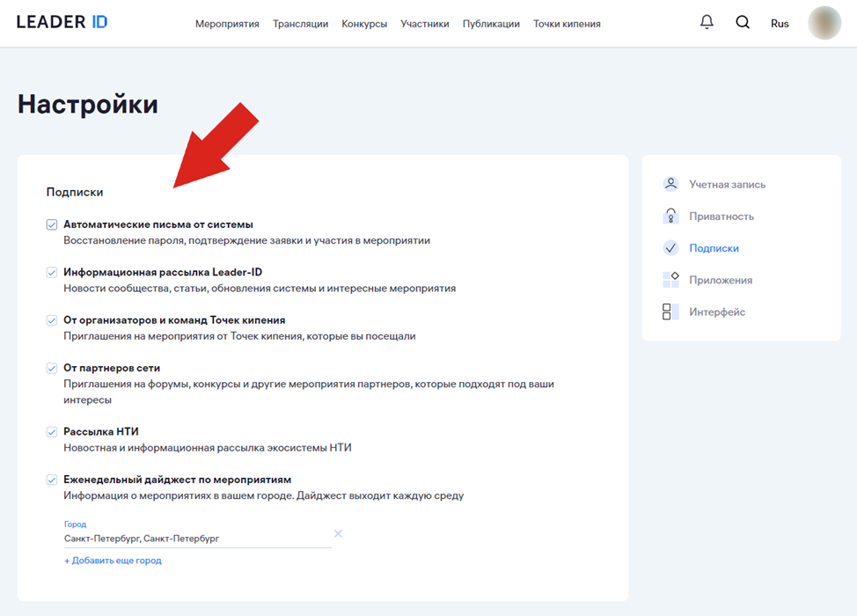
Task: Toggle Еженедельный дайджест по мероприятиям checkbox
Action: coord(52,480)
